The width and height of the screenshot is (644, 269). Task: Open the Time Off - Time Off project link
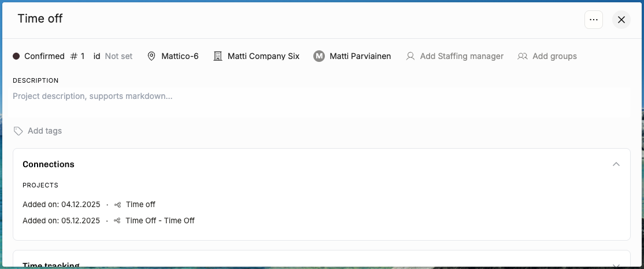tap(160, 220)
